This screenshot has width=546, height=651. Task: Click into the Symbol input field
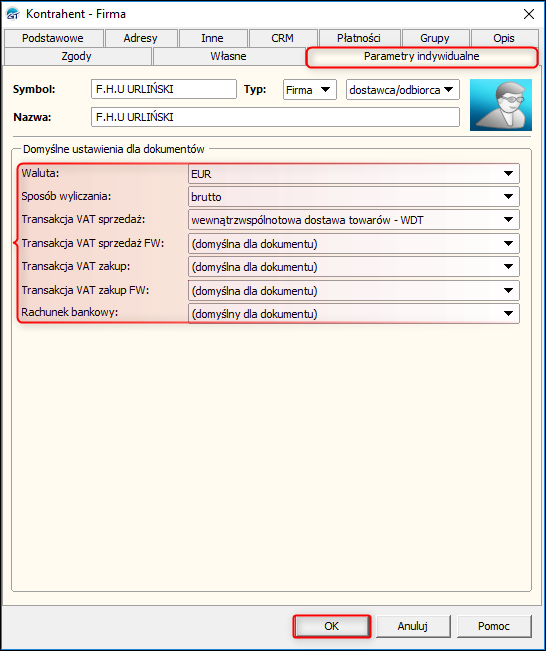tap(164, 89)
